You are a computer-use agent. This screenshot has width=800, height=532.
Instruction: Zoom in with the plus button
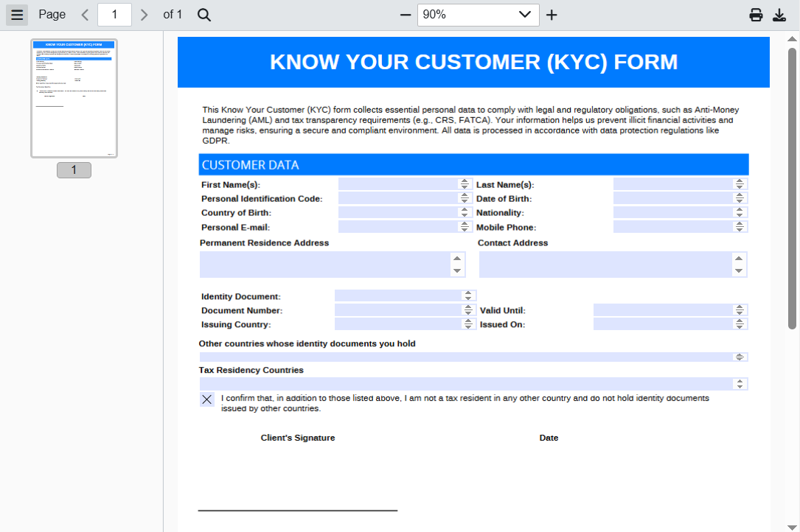click(x=552, y=15)
